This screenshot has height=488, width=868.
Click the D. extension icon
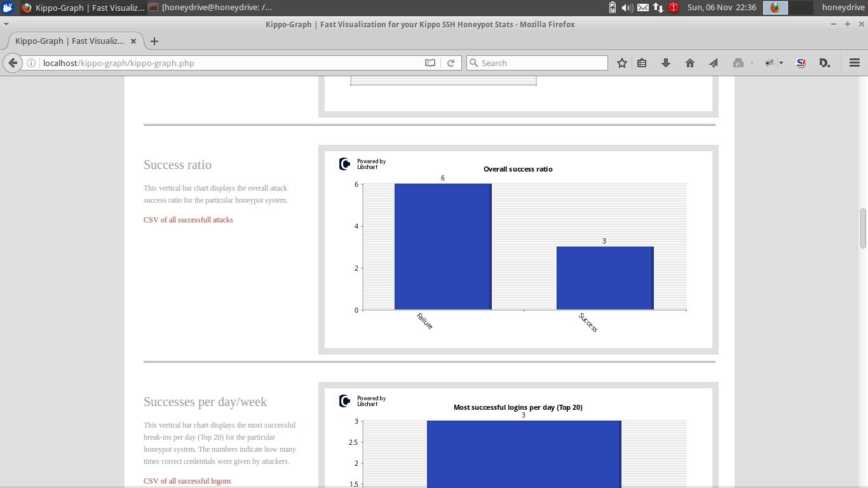pyautogui.click(x=825, y=63)
